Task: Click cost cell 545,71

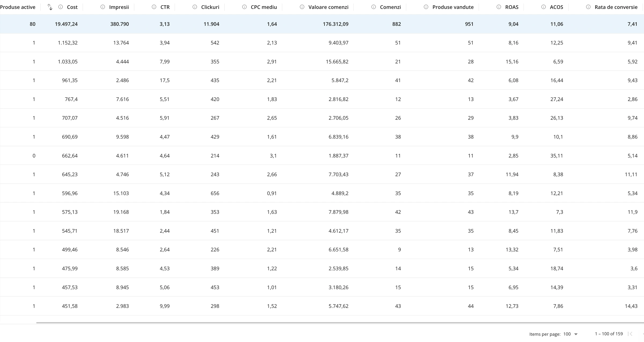Action: point(70,231)
